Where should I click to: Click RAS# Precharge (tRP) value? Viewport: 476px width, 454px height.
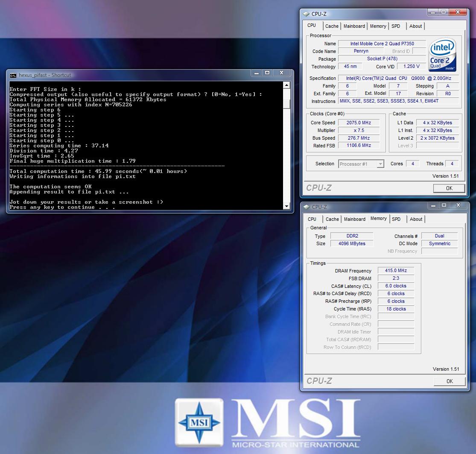tap(396, 301)
